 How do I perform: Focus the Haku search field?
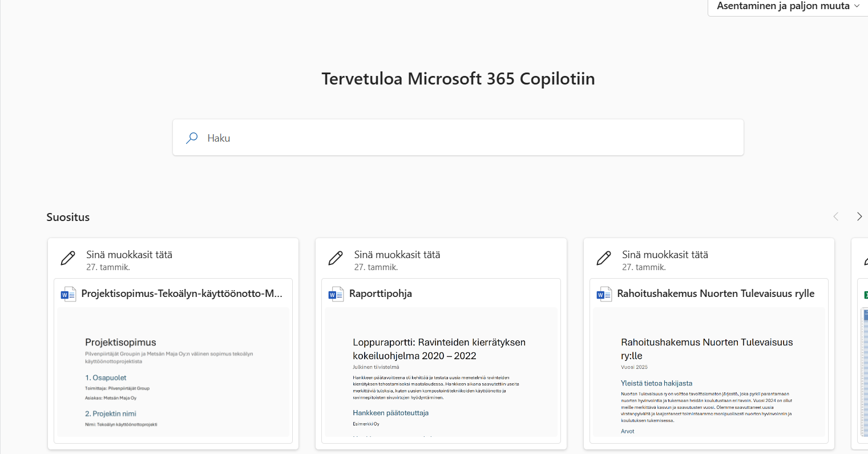[458, 138]
